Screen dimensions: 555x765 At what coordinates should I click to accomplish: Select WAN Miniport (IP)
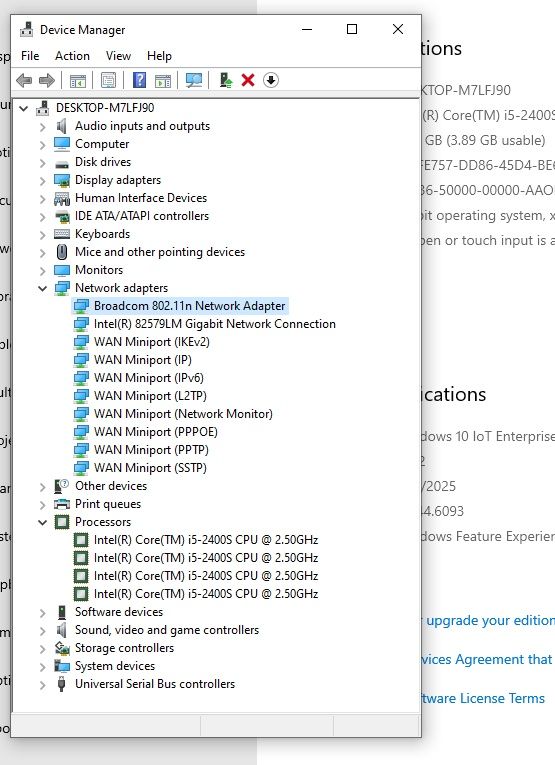143,360
